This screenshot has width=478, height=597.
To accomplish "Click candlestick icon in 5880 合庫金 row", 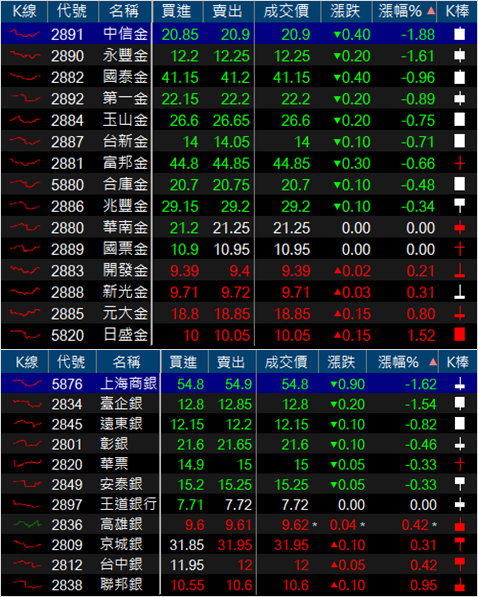I will (459, 184).
